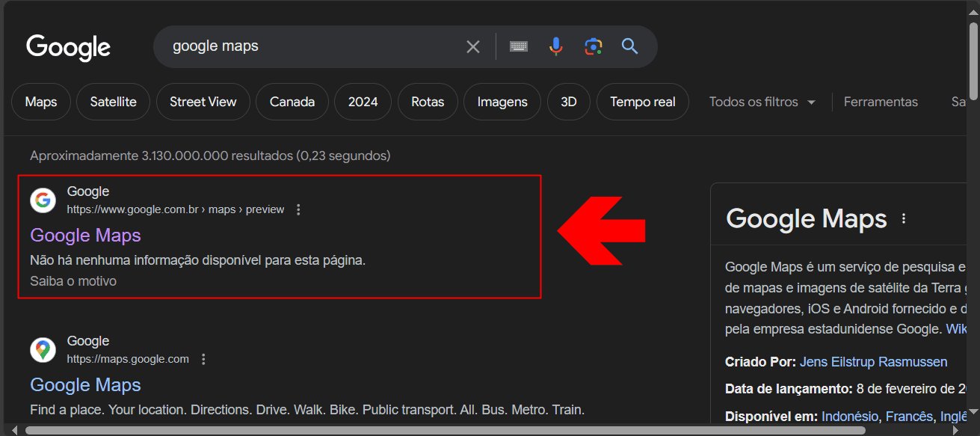Viewport: 980px width, 436px height.
Task: Click the Data de lançamento label
Action: pyautogui.click(x=789, y=389)
